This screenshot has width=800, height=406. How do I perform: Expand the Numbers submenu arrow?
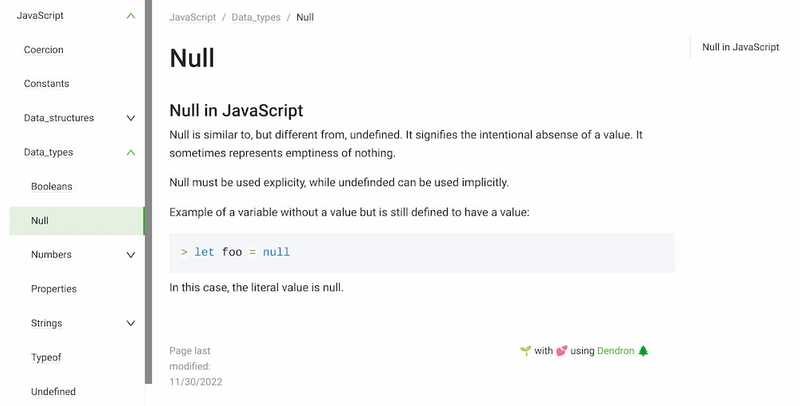pyautogui.click(x=131, y=255)
